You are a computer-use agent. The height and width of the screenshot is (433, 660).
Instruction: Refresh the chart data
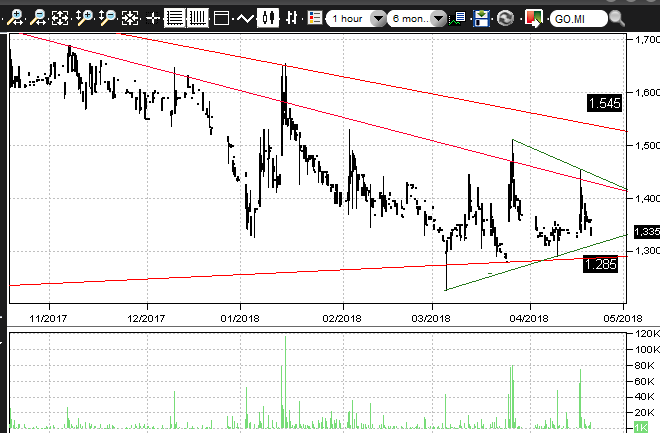click(x=505, y=19)
